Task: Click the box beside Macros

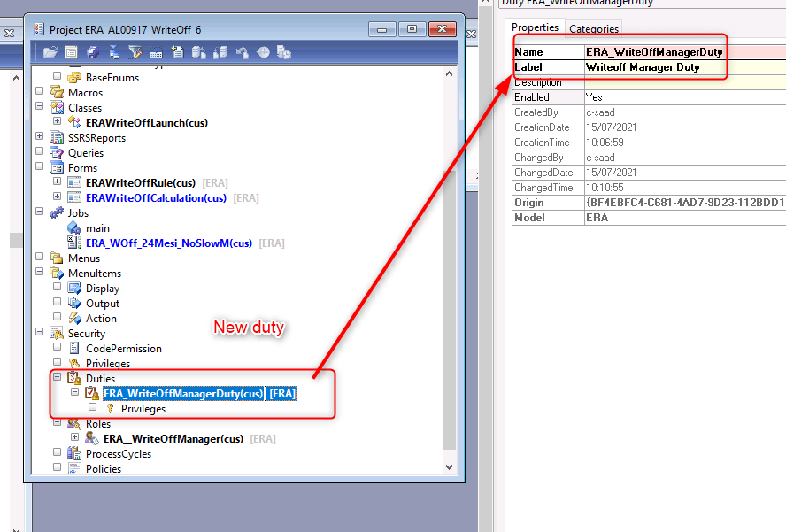Action: pos(39,93)
